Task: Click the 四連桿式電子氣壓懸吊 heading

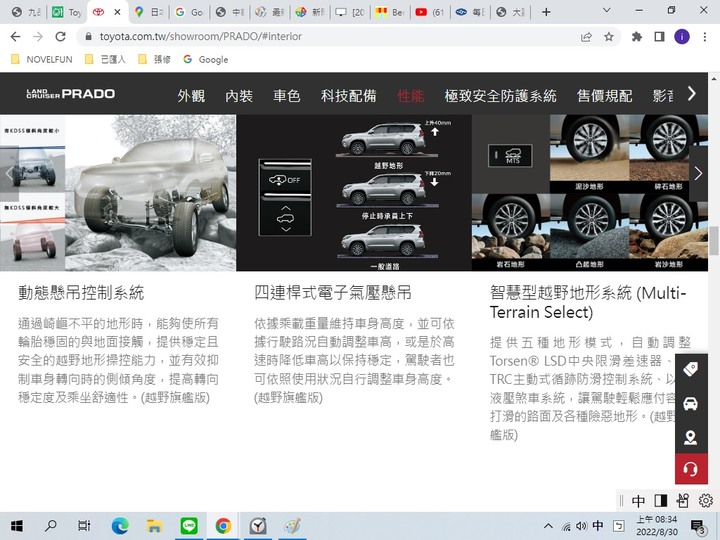Action: point(333,292)
